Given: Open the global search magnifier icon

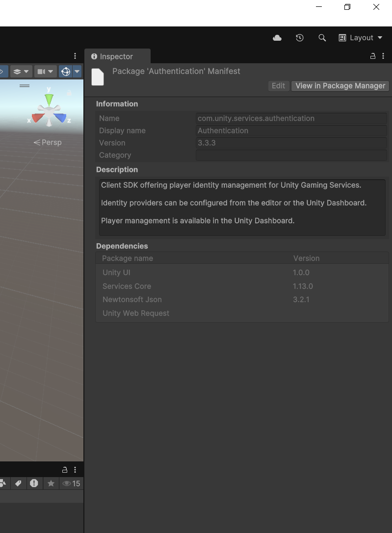Looking at the screenshot, I should pos(322,38).
